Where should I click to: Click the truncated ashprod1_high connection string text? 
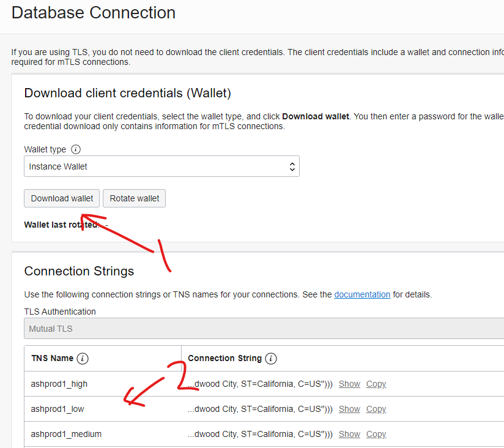click(x=260, y=384)
